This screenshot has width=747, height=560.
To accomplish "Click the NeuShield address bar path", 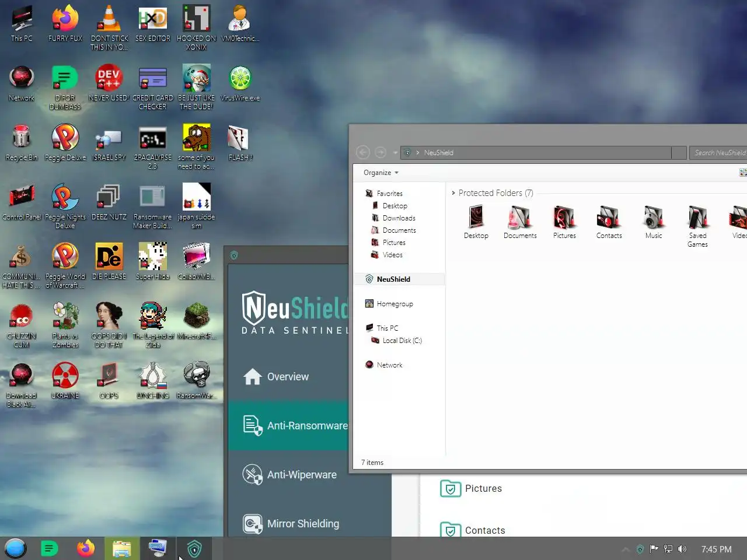I will [x=438, y=153].
